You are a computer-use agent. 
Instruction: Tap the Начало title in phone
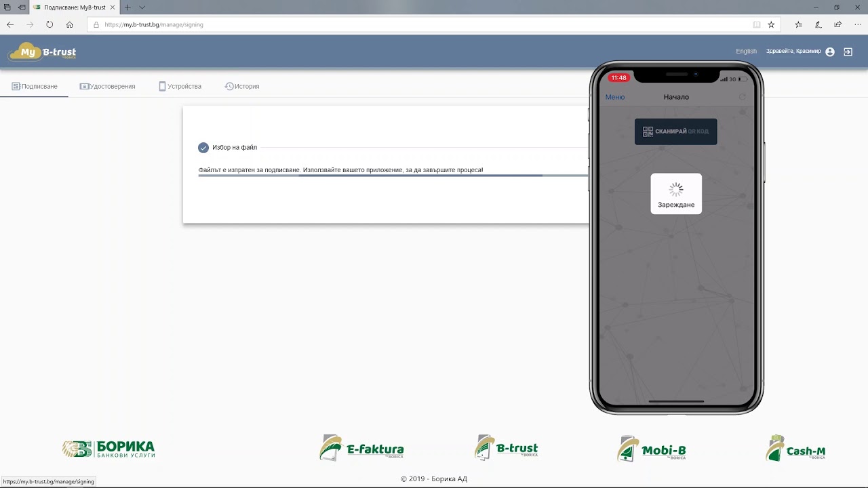pyautogui.click(x=676, y=97)
